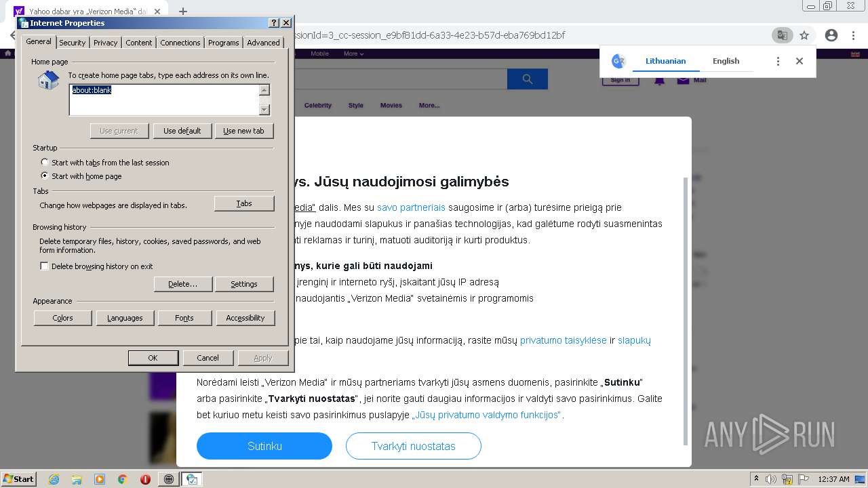This screenshot has height=488, width=868.
Task: Click the network icon in system tray
Action: click(787, 479)
